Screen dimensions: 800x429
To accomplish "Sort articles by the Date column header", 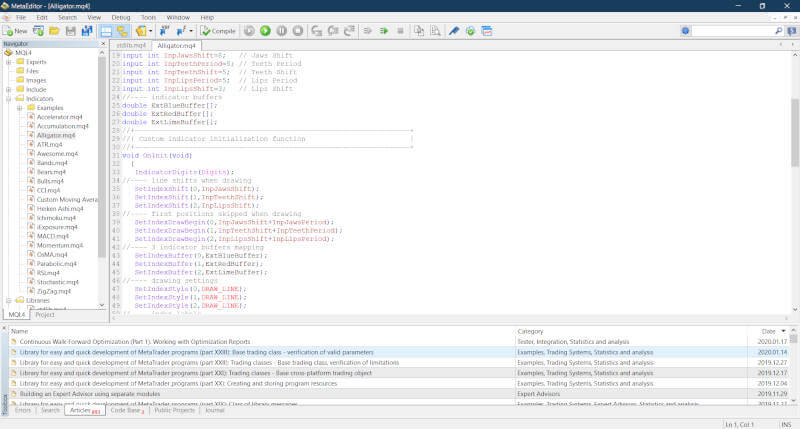I will [767, 330].
